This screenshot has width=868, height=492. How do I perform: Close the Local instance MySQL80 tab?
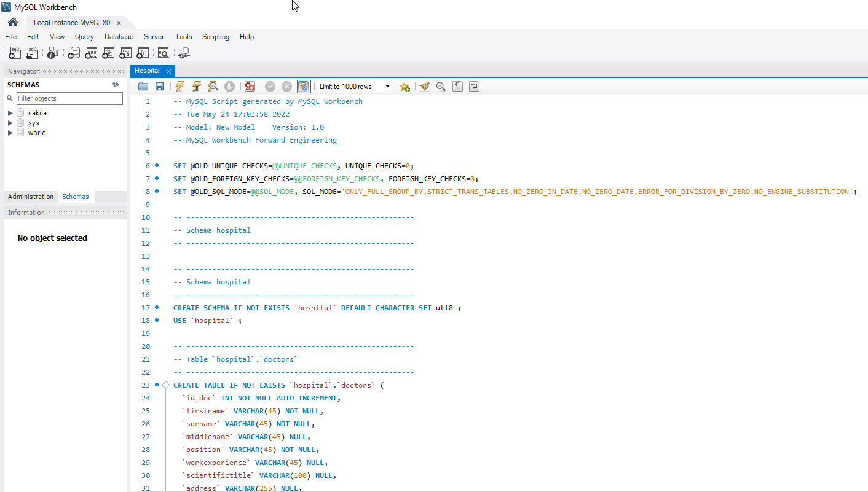(x=119, y=23)
